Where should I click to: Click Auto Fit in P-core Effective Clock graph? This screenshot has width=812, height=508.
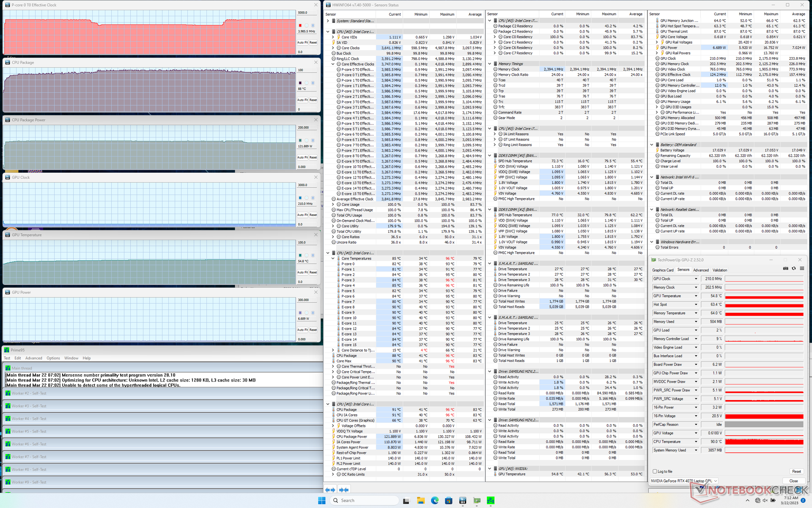[x=303, y=42]
